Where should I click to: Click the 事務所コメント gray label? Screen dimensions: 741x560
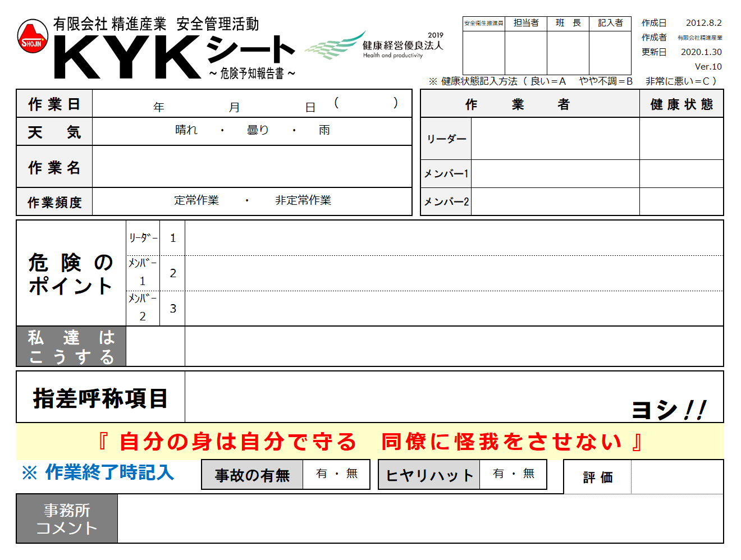tap(67, 518)
